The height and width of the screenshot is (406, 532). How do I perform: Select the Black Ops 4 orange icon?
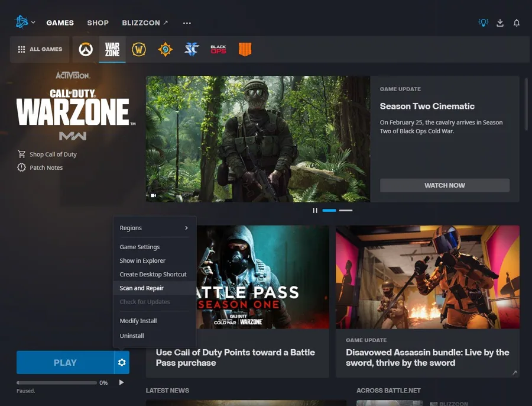coord(245,50)
